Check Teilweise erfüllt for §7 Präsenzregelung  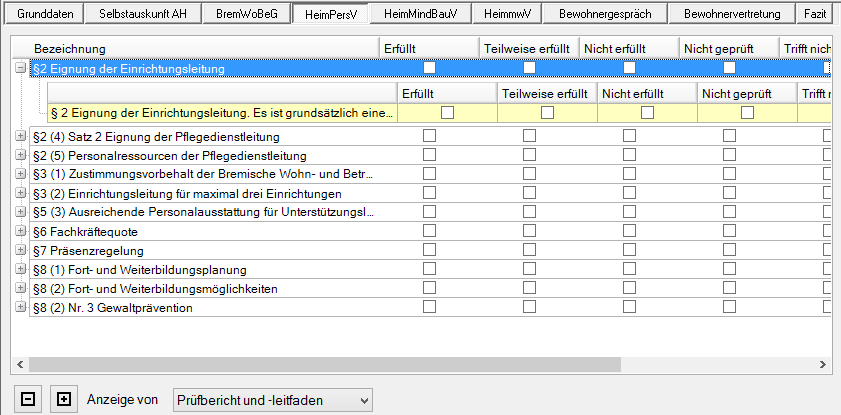pos(529,250)
